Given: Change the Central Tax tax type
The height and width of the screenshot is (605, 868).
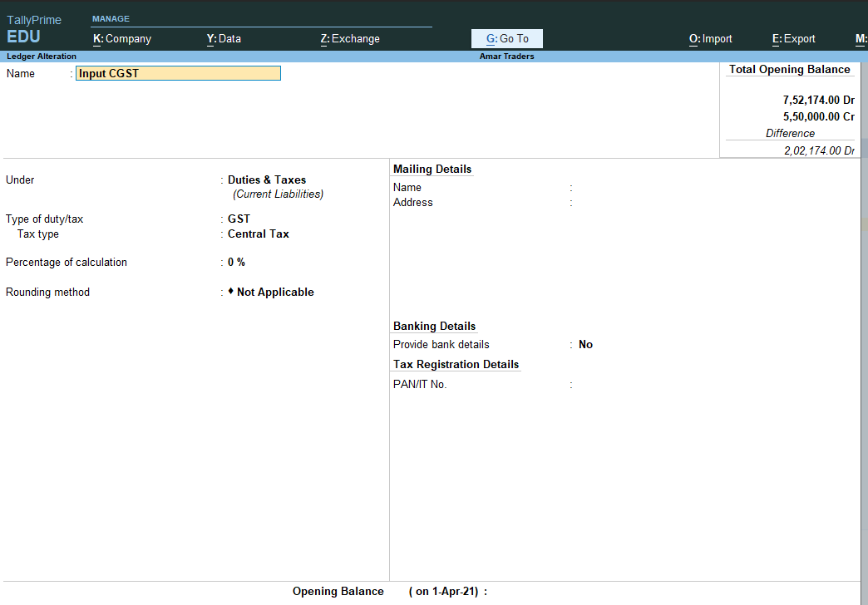Looking at the screenshot, I should 259,234.
